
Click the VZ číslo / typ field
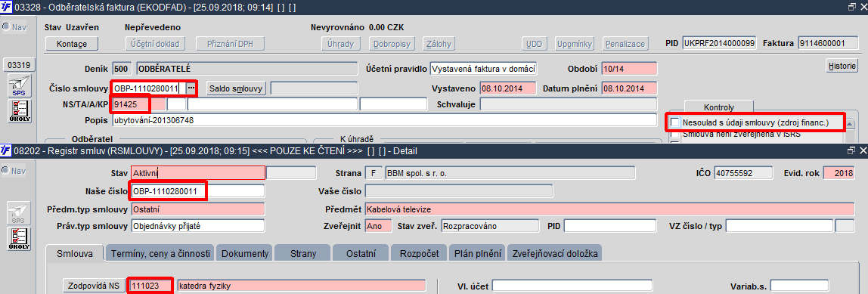point(780,226)
